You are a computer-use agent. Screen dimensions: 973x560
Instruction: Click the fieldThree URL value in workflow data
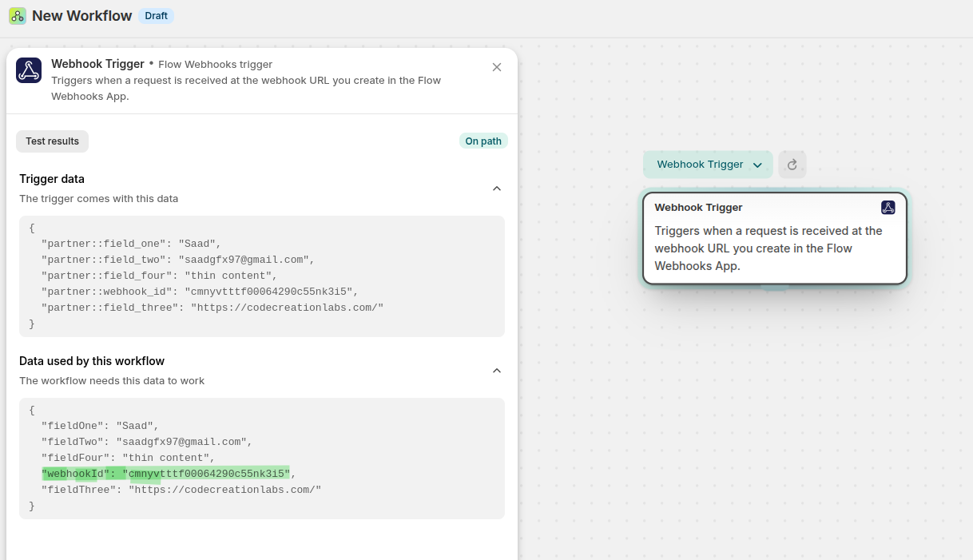(224, 490)
